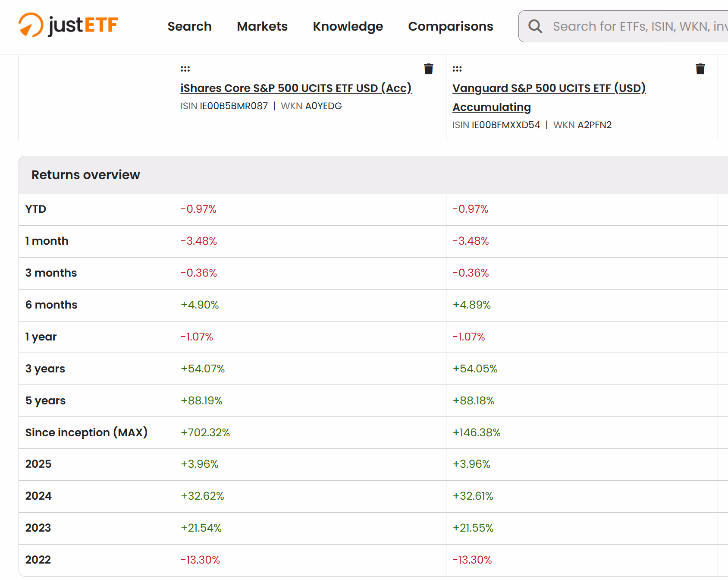This screenshot has width=728, height=580.
Task: Click since inception value +702.32%
Action: pyautogui.click(x=205, y=433)
